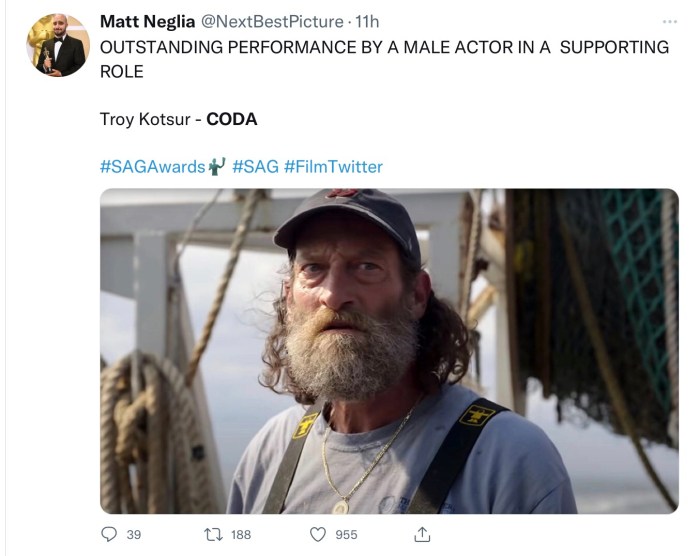Image resolution: width=700 pixels, height=556 pixels.
Task: Open the share upload arrow icon
Action: [x=422, y=534]
